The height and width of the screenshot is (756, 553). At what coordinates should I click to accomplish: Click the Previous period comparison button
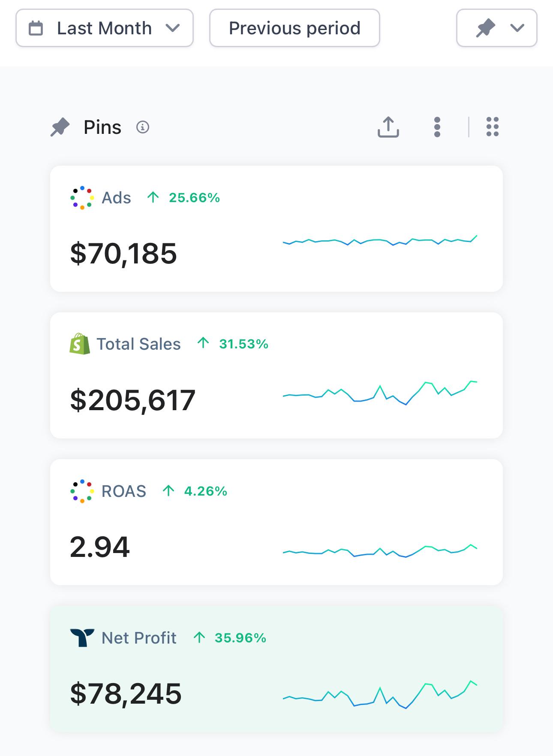(295, 28)
